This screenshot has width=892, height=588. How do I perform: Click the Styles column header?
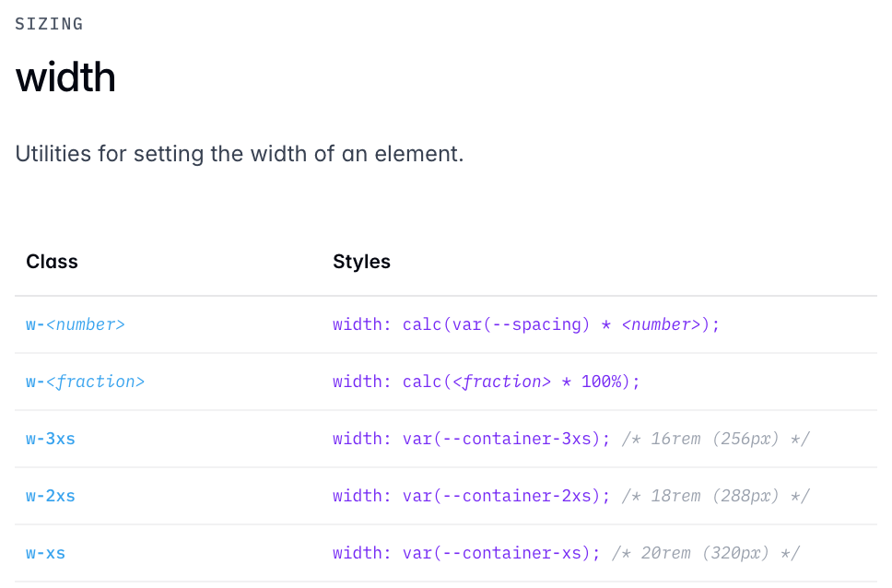[x=361, y=261]
